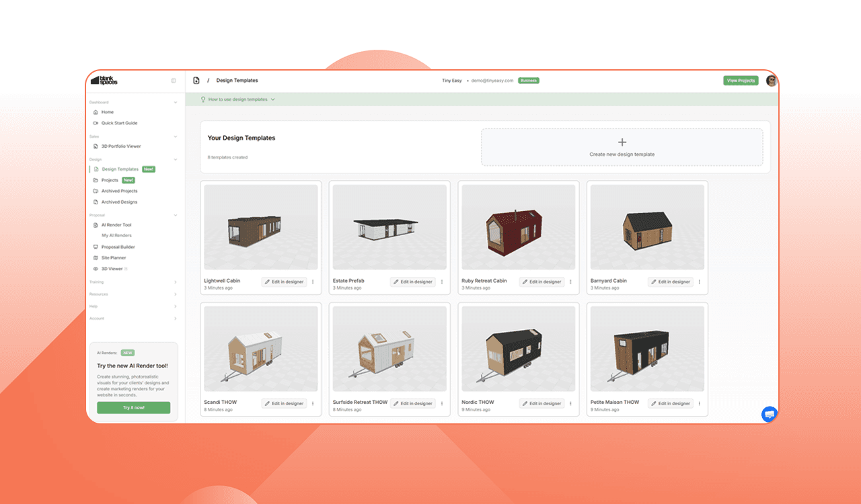Edit Surfside Retreat THOW in designer
Image resolution: width=861 pixels, height=504 pixels.
(x=413, y=403)
